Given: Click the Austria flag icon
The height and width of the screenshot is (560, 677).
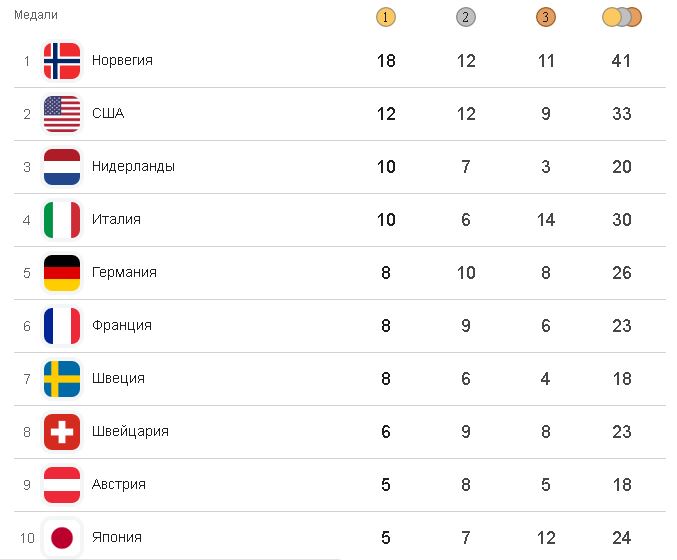Looking at the screenshot, I should (x=61, y=485).
